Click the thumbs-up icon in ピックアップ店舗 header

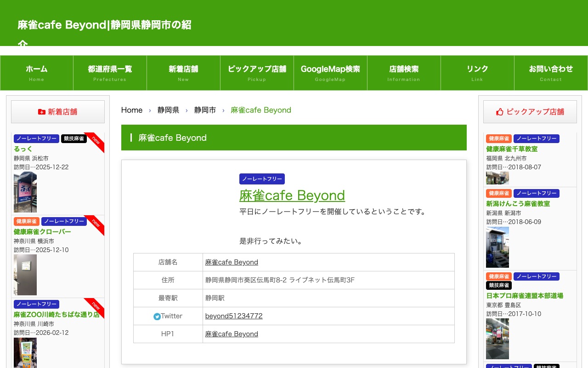coord(499,112)
